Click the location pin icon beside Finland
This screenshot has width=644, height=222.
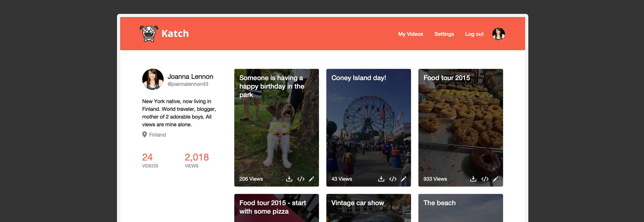coord(145,134)
